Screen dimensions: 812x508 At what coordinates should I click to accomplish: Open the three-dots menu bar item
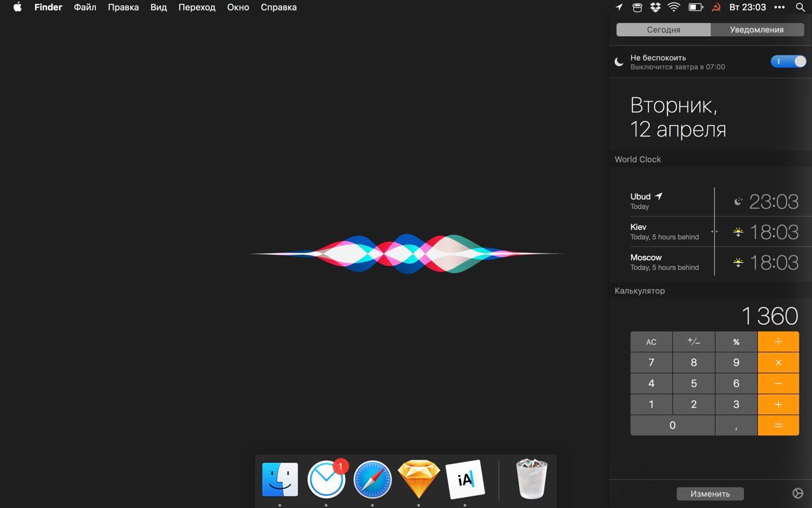pos(780,8)
